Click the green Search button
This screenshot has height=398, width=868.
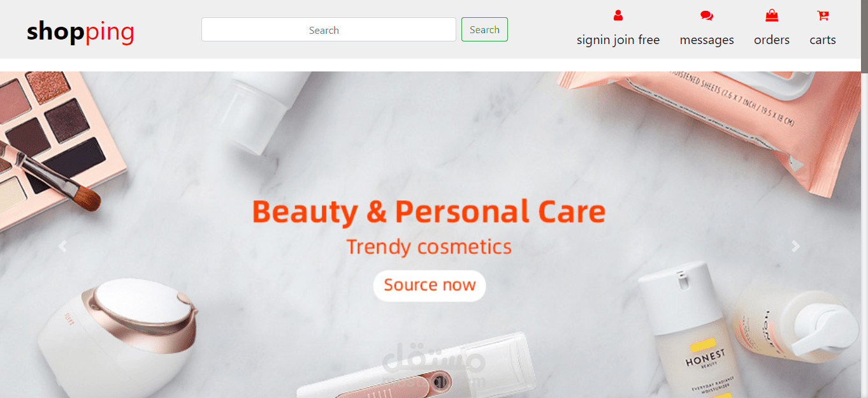[x=484, y=29]
